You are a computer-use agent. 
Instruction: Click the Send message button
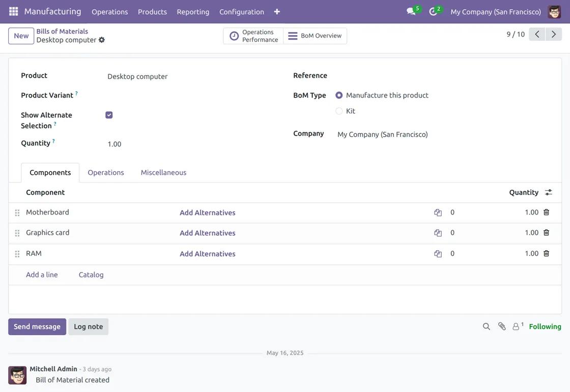click(x=37, y=326)
